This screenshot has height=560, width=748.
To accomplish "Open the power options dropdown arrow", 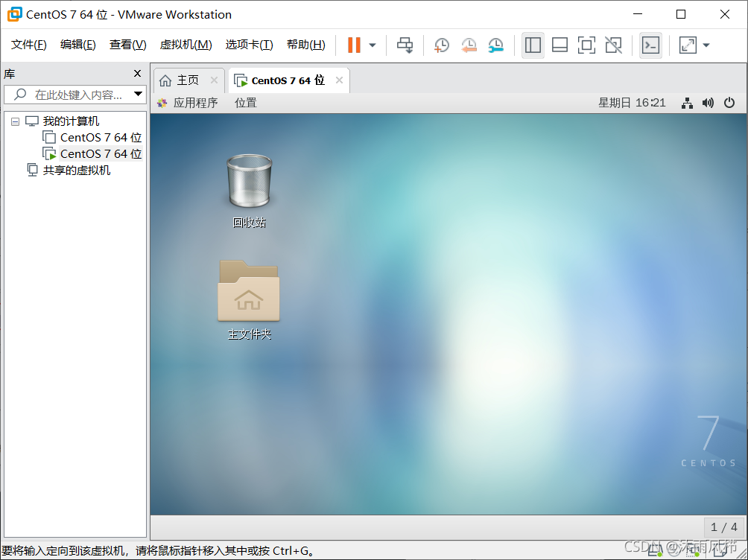I will click(373, 45).
